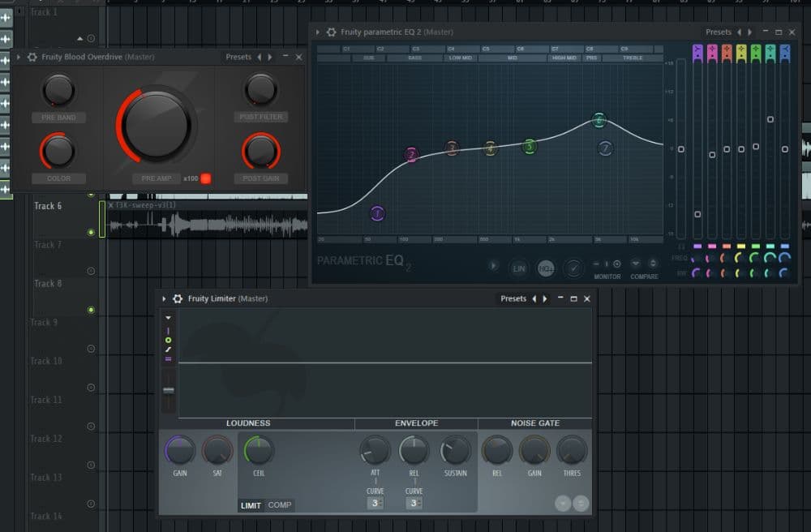Screen dimensions: 811x532
Task: Go to next preset in parametric EQ
Action: click(x=750, y=32)
